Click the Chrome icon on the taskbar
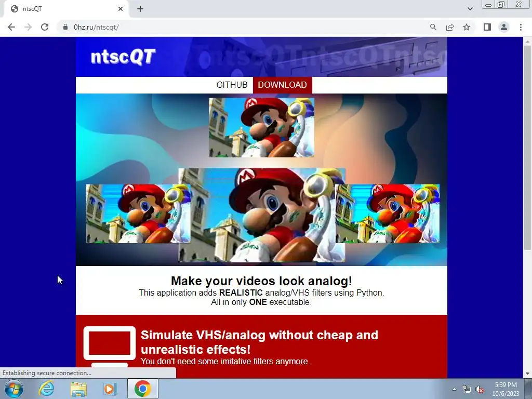The width and height of the screenshot is (532, 399). click(142, 389)
